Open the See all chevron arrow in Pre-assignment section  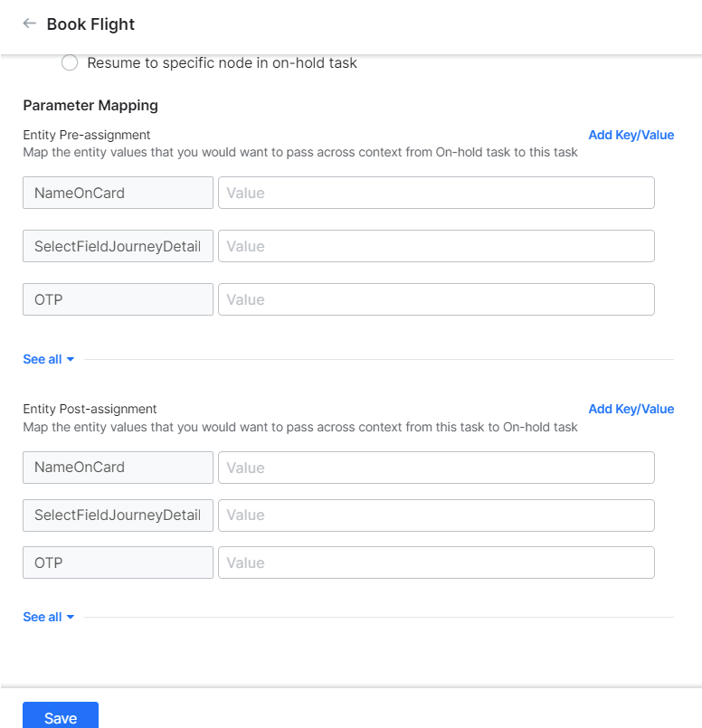[x=71, y=359]
